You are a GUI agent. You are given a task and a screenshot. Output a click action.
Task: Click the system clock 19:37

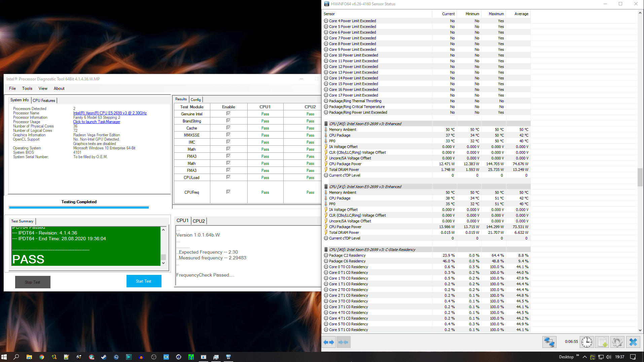tap(619, 357)
